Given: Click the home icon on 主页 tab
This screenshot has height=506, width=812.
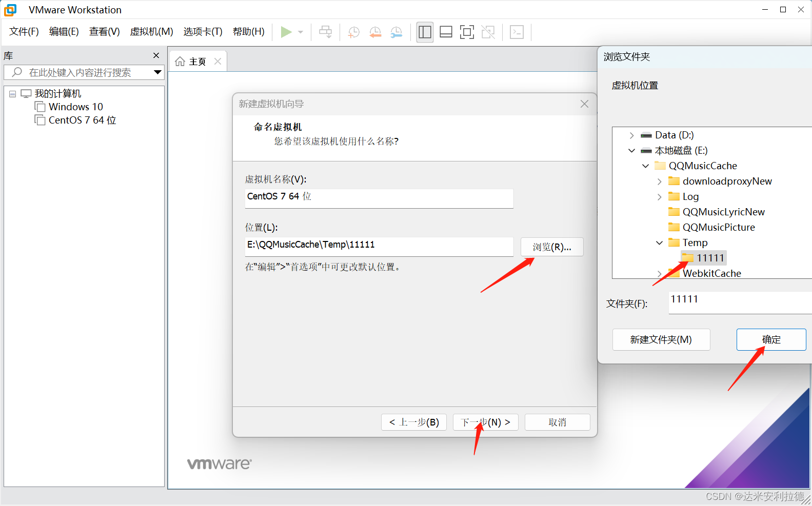Looking at the screenshot, I should [x=180, y=62].
